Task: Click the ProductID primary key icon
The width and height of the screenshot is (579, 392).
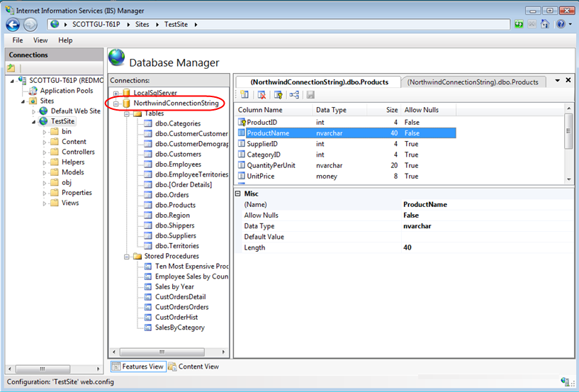Action: [242, 123]
